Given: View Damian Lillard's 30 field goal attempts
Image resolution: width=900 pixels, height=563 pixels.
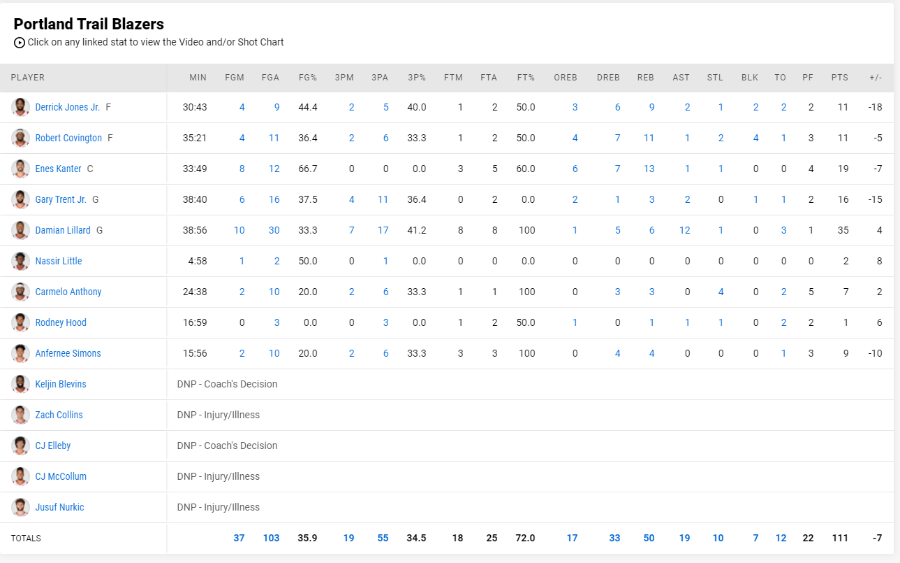Looking at the screenshot, I should pyautogui.click(x=274, y=230).
